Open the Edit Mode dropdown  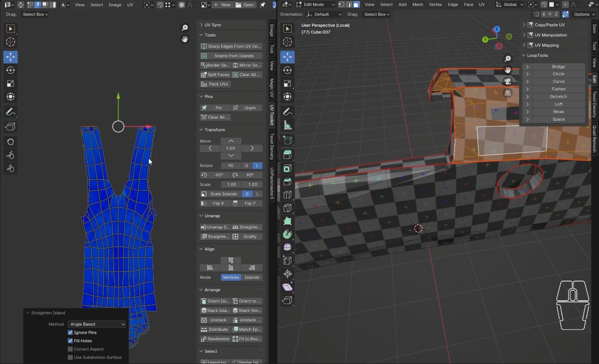point(315,5)
